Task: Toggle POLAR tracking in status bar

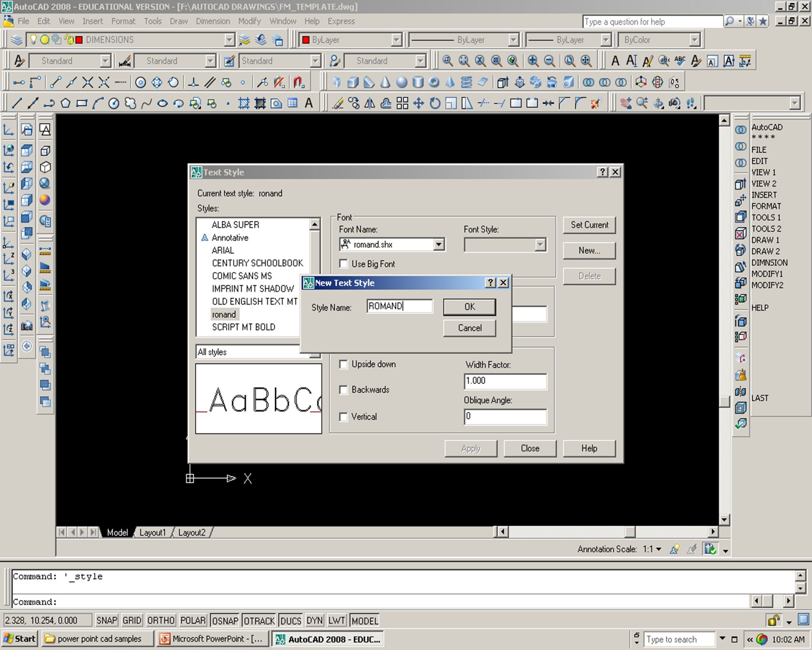Action: pyautogui.click(x=193, y=620)
